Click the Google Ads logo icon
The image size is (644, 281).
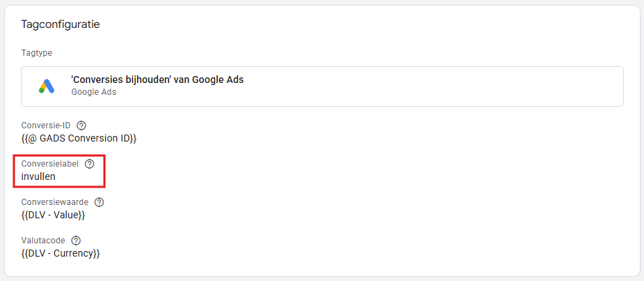(x=47, y=86)
